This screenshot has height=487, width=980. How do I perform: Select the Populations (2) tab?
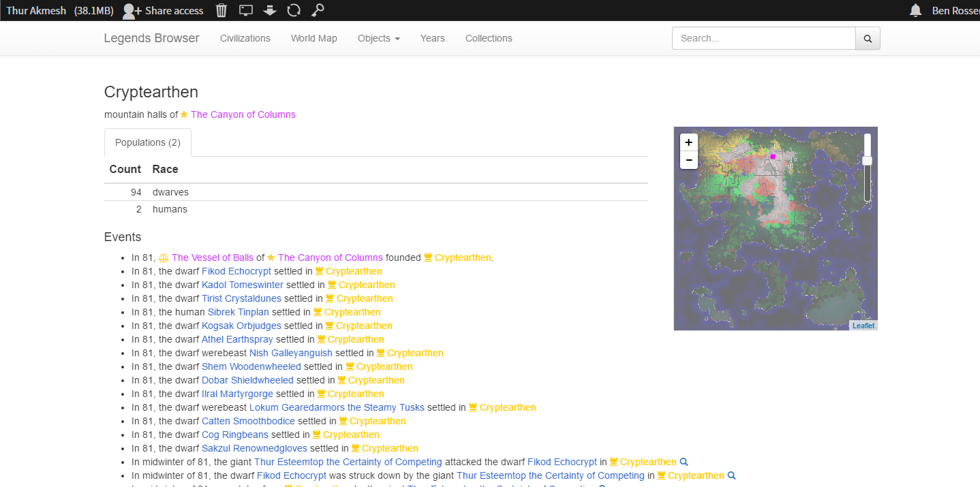(148, 142)
